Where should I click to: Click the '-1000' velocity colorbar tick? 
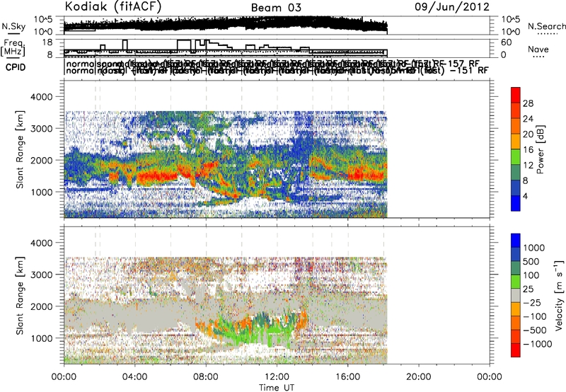pos(537,344)
